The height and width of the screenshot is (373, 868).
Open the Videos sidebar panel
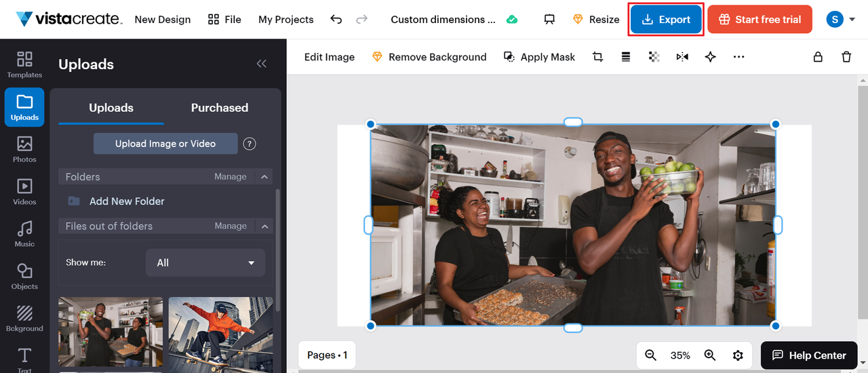[x=24, y=191]
